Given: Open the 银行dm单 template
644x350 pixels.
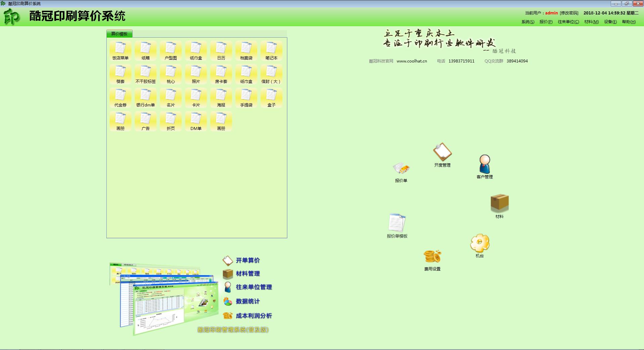Looking at the screenshot, I should (146, 98).
